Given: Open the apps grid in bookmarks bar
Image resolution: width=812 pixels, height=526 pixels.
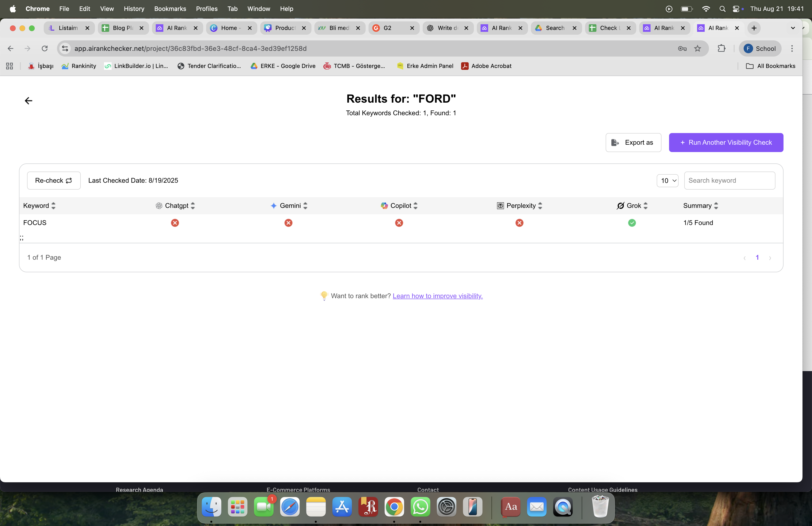Looking at the screenshot, I should click(x=9, y=66).
